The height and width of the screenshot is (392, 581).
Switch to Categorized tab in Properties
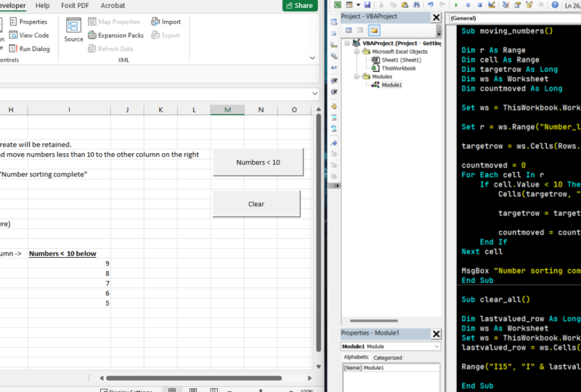(388, 358)
